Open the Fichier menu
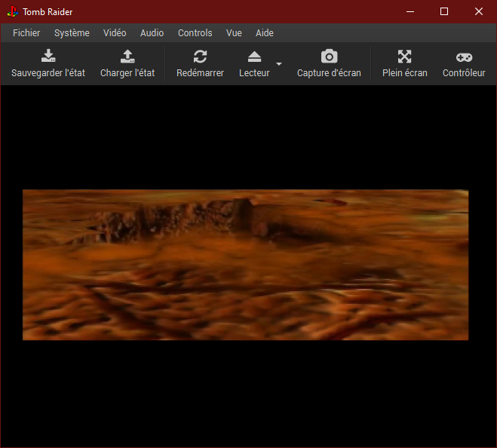The image size is (497, 448). pyautogui.click(x=26, y=33)
